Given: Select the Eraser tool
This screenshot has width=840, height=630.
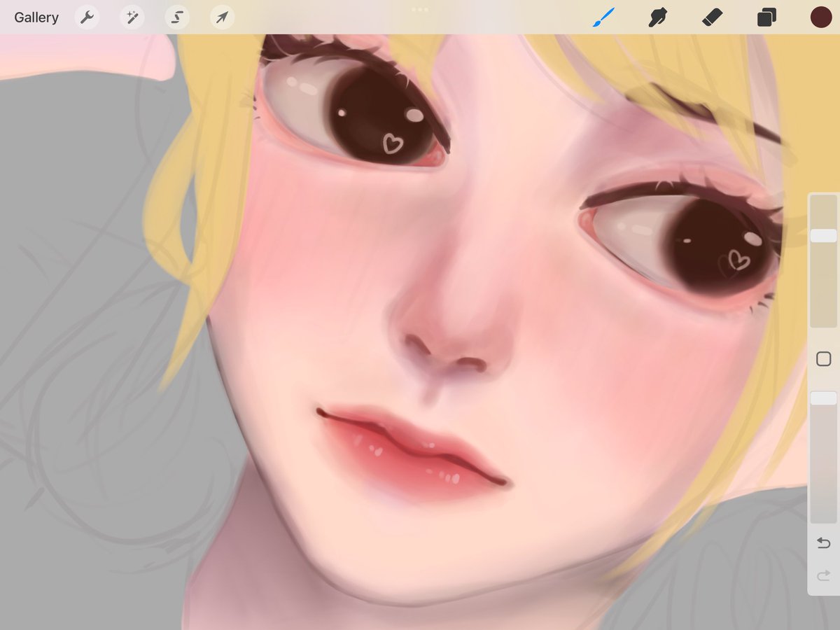Looking at the screenshot, I should [712, 17].
